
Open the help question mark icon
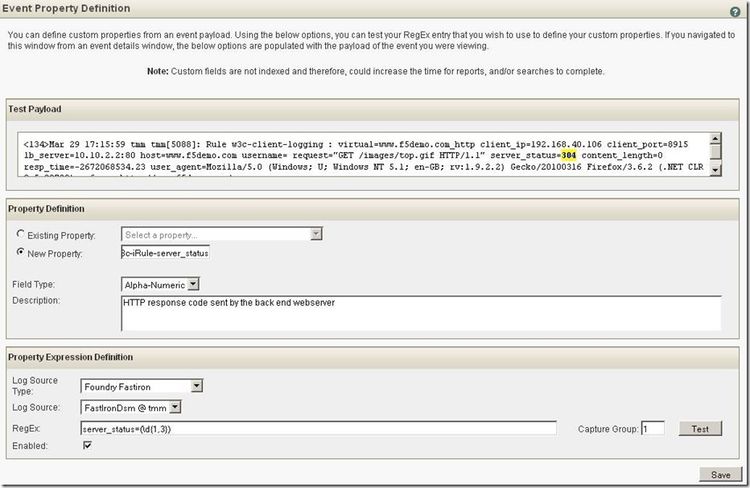click(735, 12)
